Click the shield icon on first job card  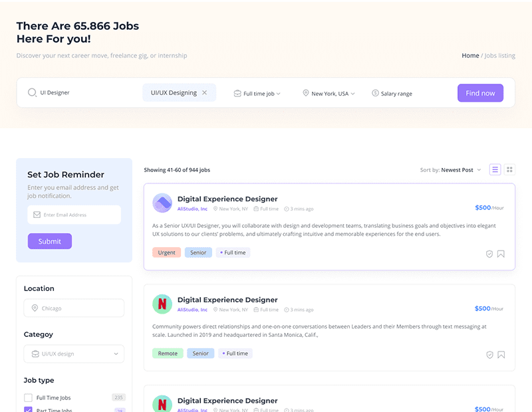point(489,254)
